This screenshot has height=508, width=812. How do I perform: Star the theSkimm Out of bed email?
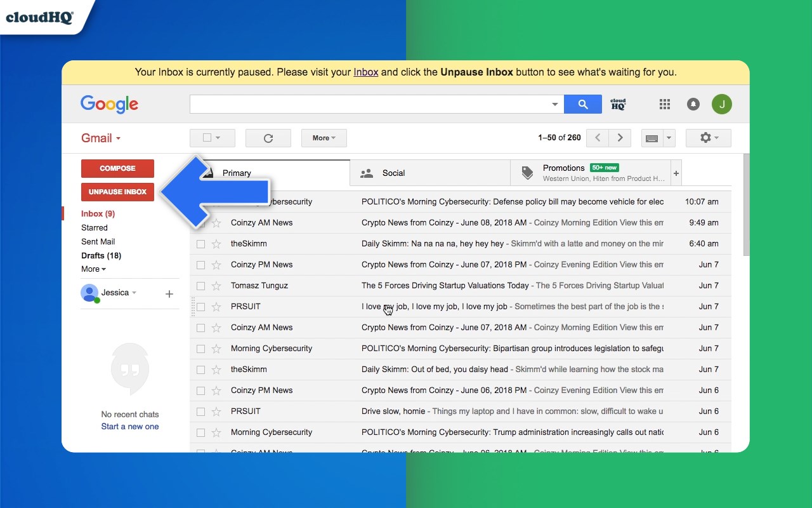216,370
